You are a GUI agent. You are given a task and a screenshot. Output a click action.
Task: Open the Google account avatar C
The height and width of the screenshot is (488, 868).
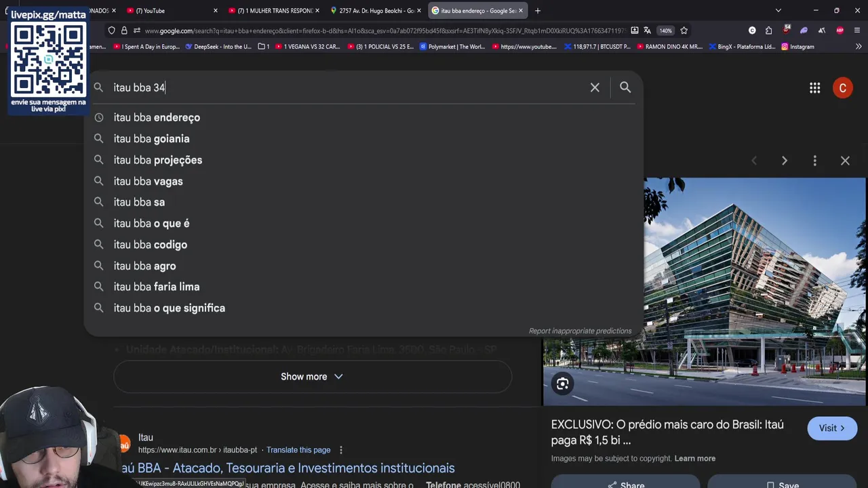pos(843,88)
